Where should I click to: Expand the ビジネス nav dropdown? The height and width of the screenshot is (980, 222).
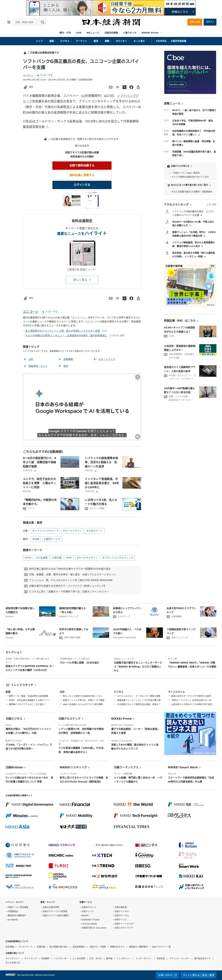(x=66, y=41)
